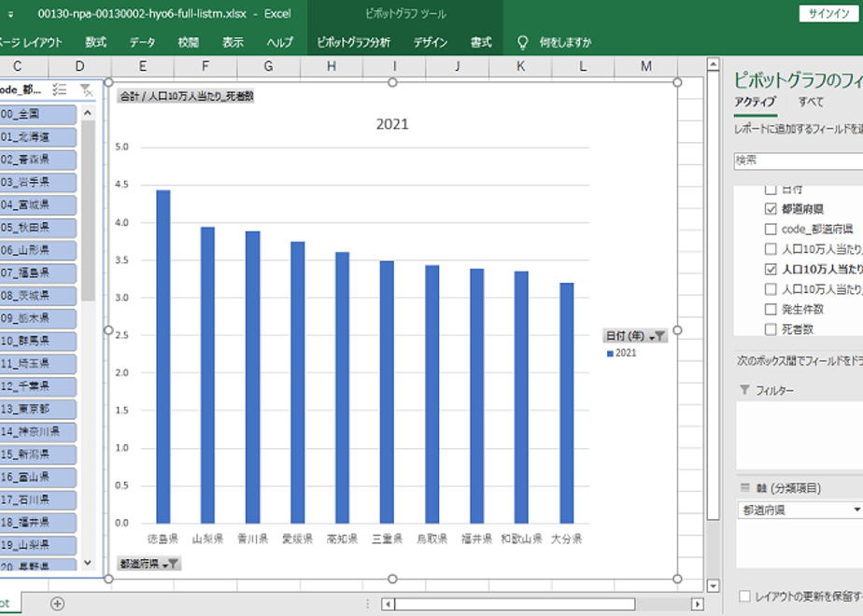
Task: Select column header M
Action: coord(646,66)
